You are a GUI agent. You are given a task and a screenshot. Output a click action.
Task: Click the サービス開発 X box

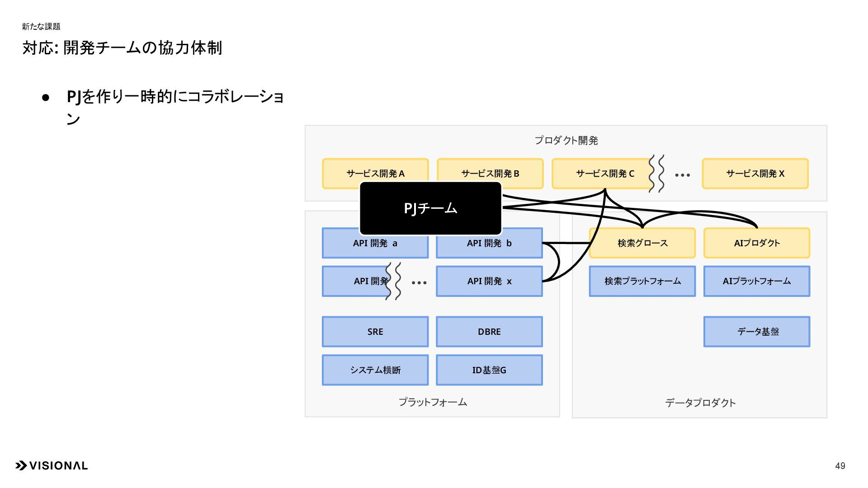755,174
